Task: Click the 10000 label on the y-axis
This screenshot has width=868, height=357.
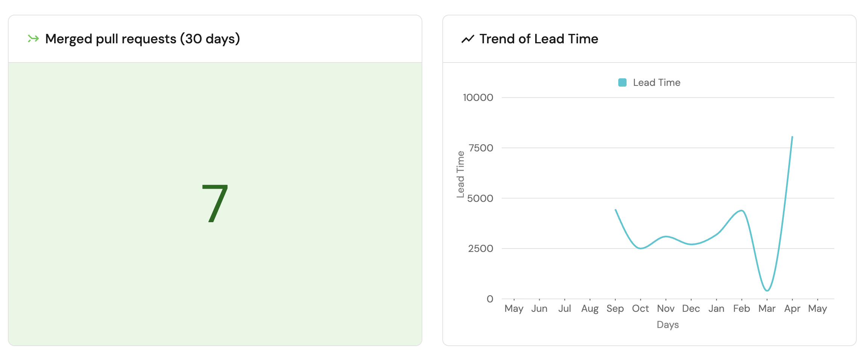Action: 478,98
